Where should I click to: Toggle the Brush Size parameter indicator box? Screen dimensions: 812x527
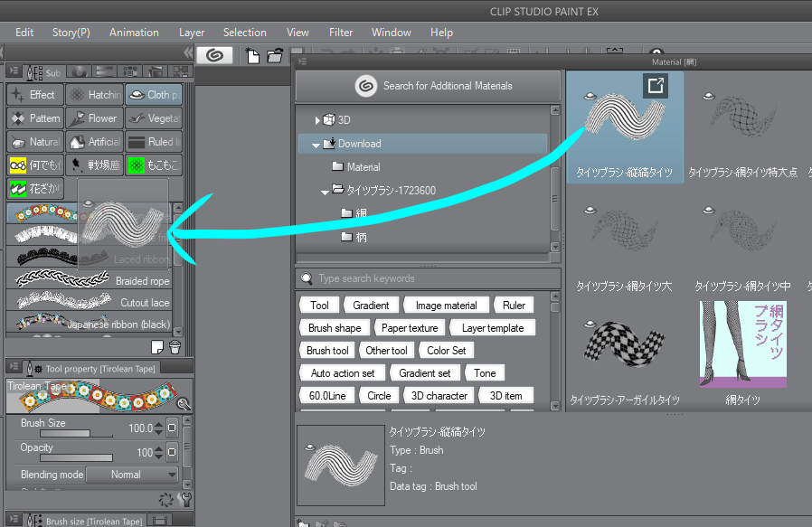coord(171,428)
